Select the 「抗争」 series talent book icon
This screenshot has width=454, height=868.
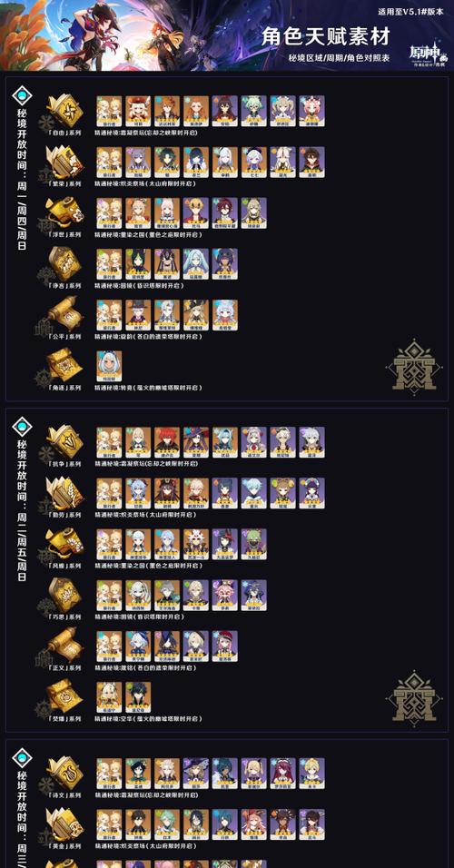click(64, 441)
